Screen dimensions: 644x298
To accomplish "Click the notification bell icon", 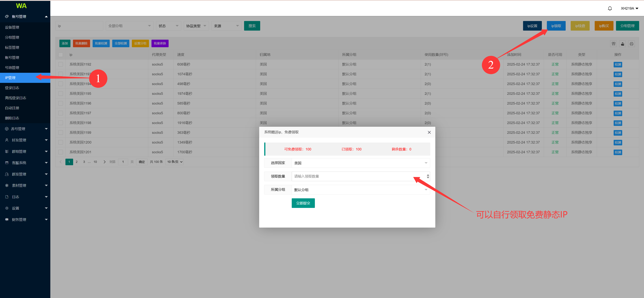I will click(x=610, y=9).
